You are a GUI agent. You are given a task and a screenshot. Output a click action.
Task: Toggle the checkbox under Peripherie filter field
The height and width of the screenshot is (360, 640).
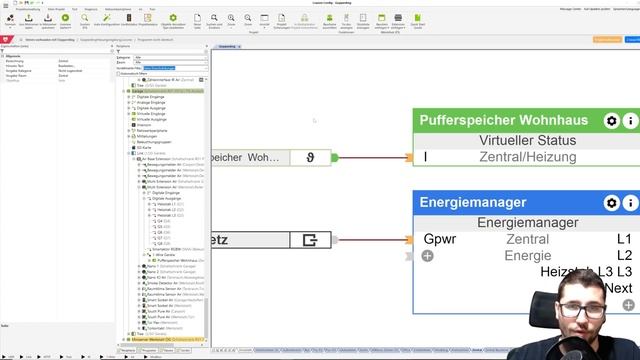coord(118,73)
